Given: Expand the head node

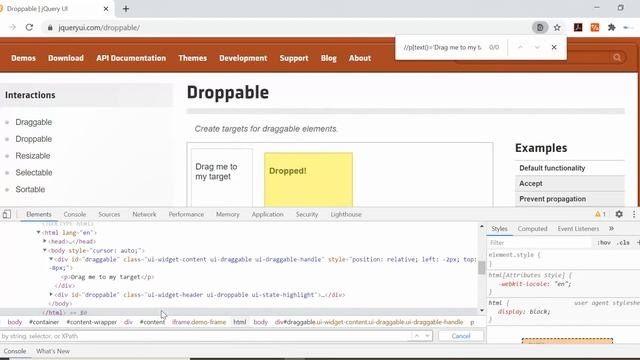Looking at the screenshot, I should (45, 241).
